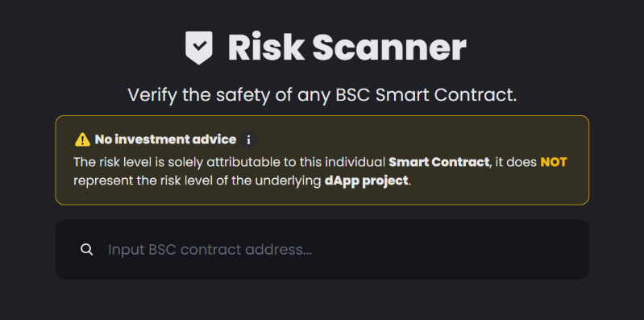Image resolution: width=644 pixels, height=320 pixels.
Task: Click the bold "Smart Contract" text
Action: tap(439, 162)
